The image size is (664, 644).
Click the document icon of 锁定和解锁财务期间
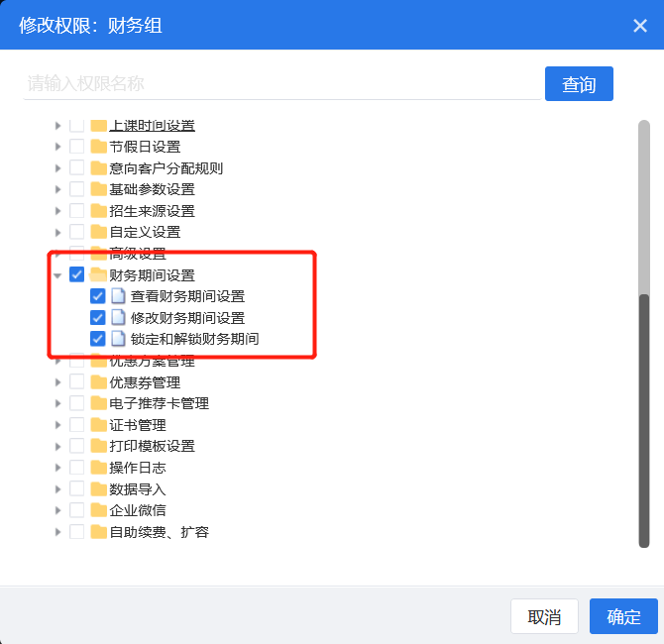point(118,339)
